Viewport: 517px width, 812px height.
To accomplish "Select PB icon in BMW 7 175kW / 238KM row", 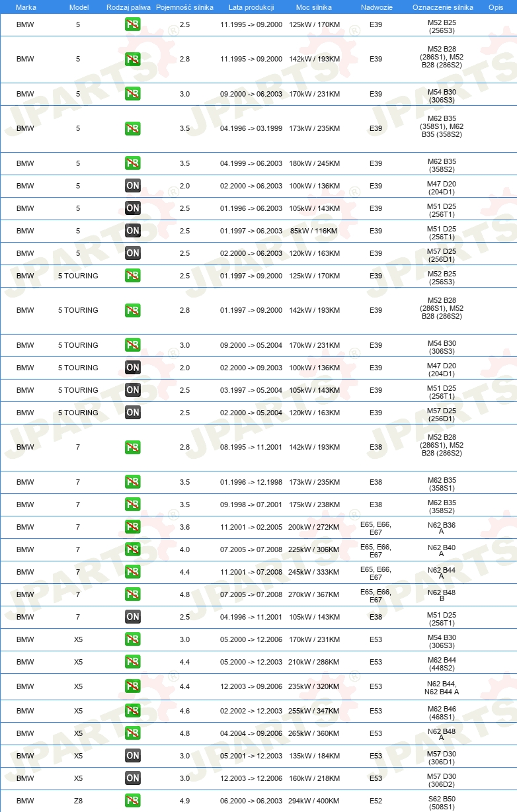I will [x=133, y=505].
